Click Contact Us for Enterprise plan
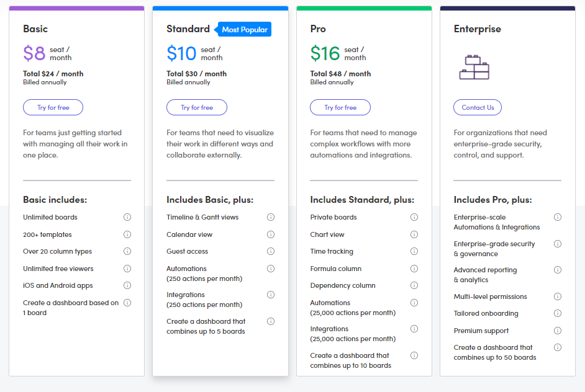585x392 pixels. [x=478, y=107]
